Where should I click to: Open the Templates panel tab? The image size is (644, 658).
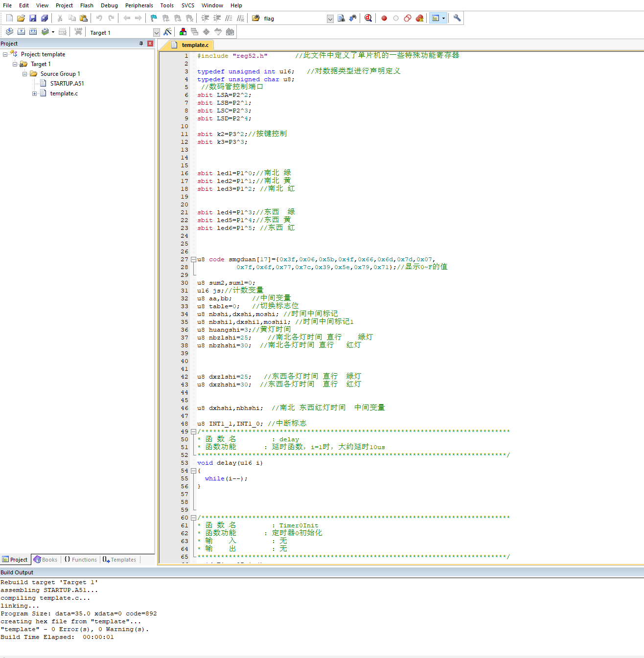tap(120, 560)
